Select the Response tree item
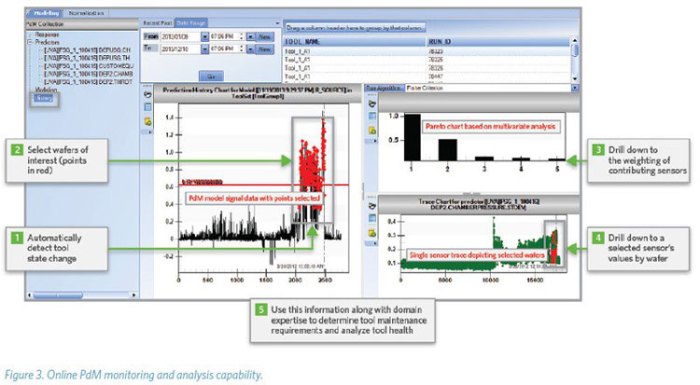700x385 pixels. [47, 34]
